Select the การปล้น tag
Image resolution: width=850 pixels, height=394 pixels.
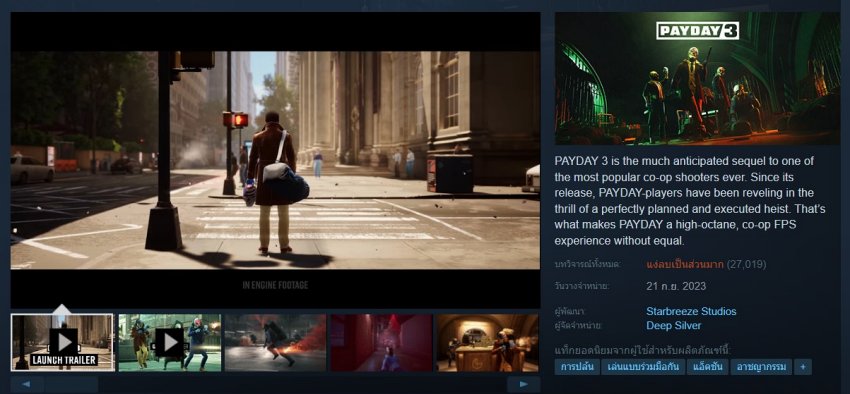(577, 367)
